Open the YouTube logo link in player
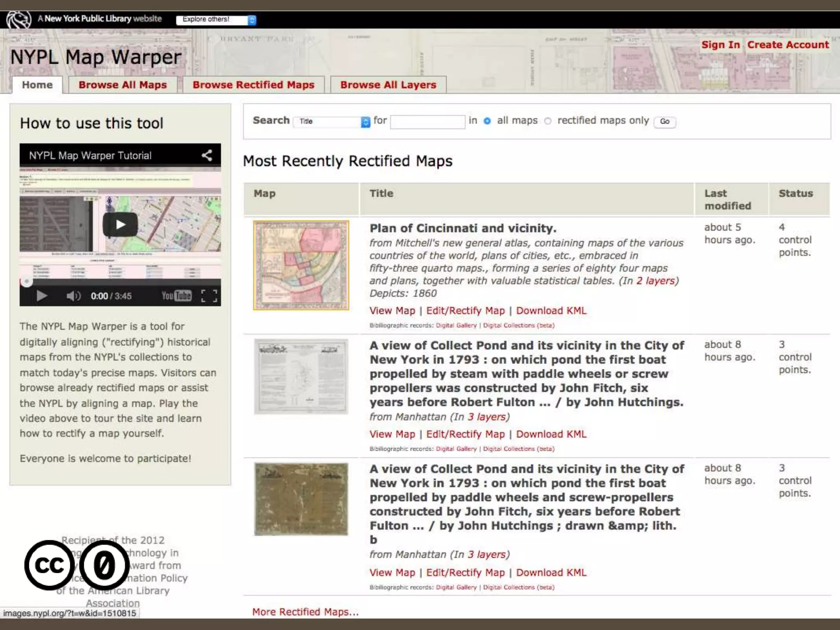 point(176,296)
